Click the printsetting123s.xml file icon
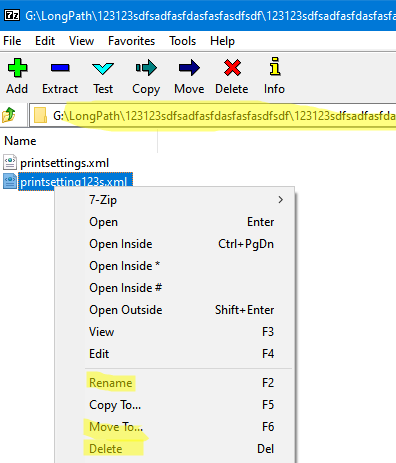 tap(10, 181)
